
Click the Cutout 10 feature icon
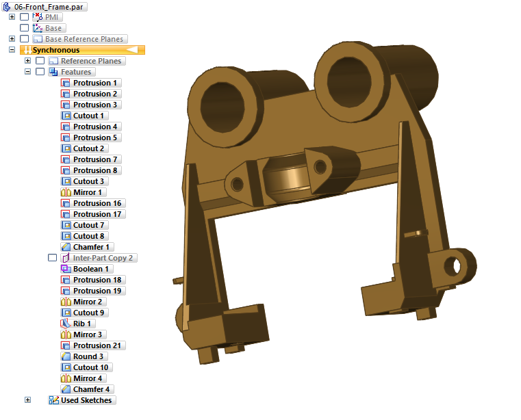[66, 367]
